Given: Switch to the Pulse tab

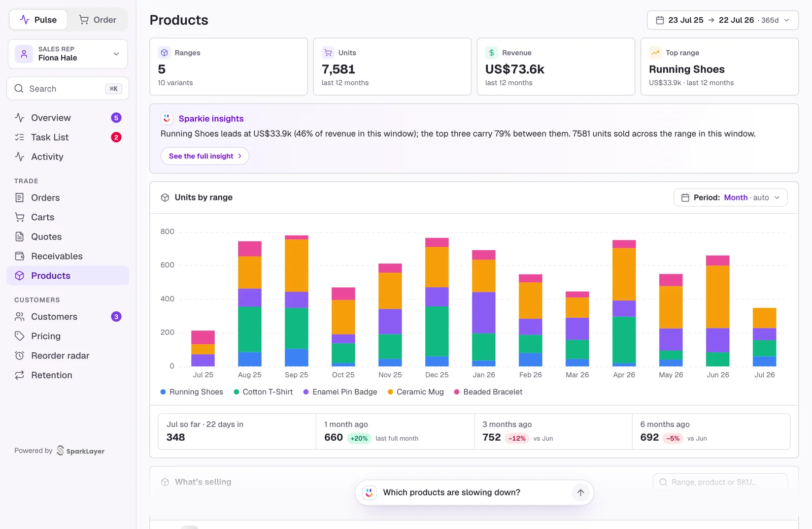Looking at the screenshot, I should pos(39,20).
